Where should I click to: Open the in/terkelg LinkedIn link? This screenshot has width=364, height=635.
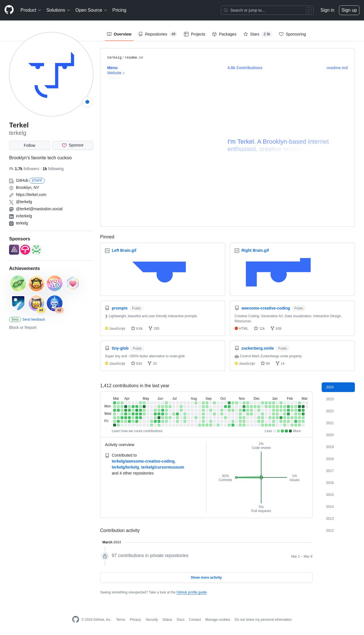(24, 216)
